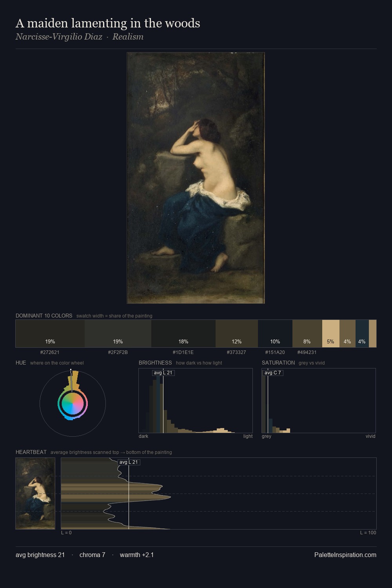Click the 'HEARTBEAT' section heading
392x588 pixels.
coord(31,452)
